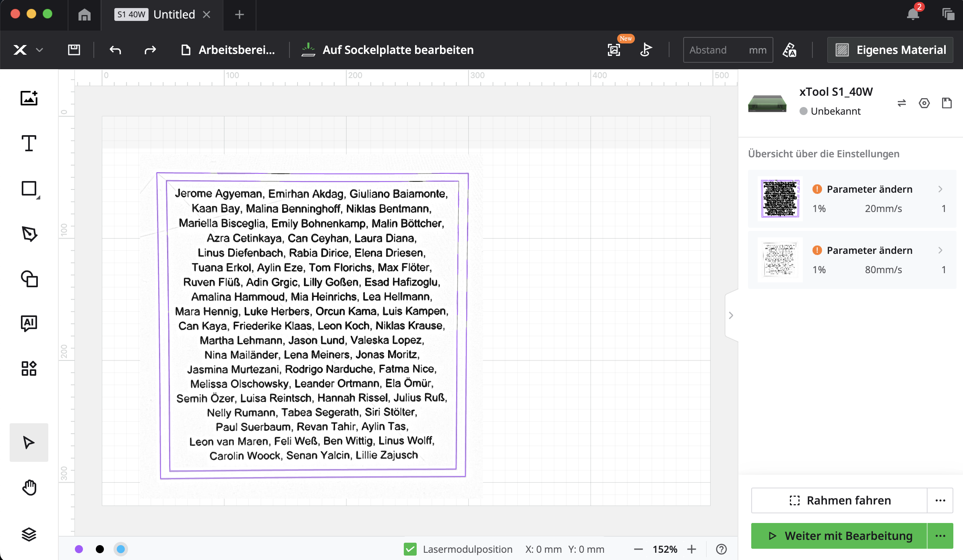Activate the hand pan tool
Viewport: 963px width, 560px height.
click(x=29, y=488)
